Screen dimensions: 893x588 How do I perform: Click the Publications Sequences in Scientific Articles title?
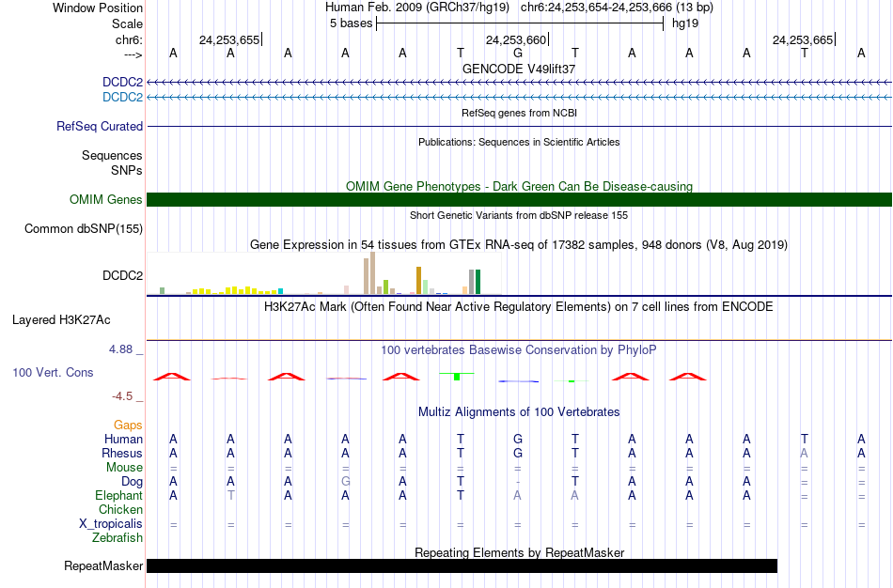click(519, 142)
